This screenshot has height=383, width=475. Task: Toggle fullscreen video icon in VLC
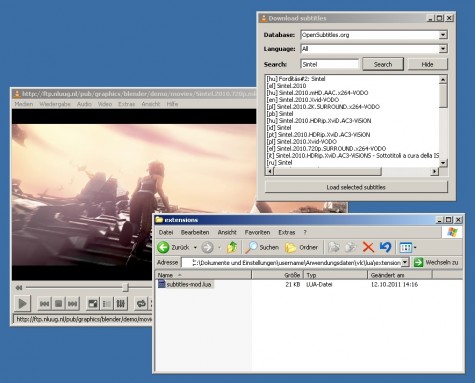tap(93, 304)
